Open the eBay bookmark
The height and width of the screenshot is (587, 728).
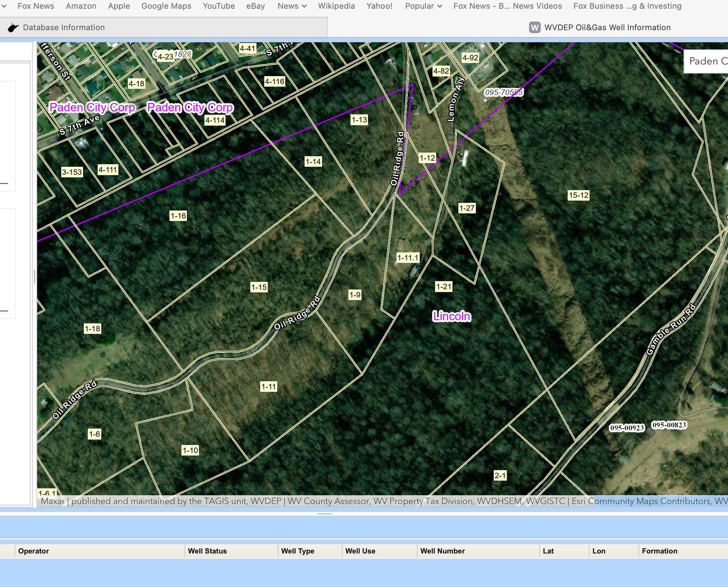click(256, 6)
